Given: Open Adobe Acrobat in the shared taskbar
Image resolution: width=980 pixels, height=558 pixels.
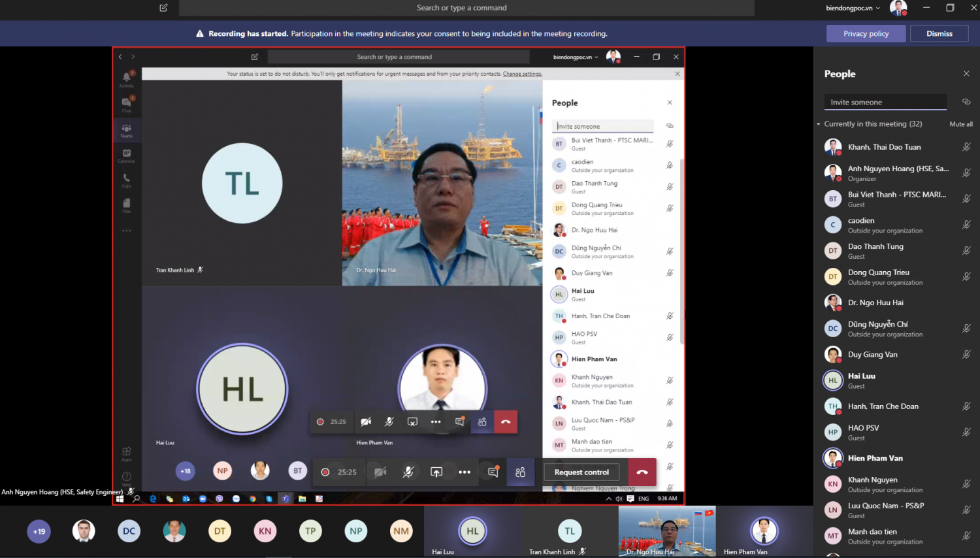Looking at the screenshot, I should tap(319, 499).
